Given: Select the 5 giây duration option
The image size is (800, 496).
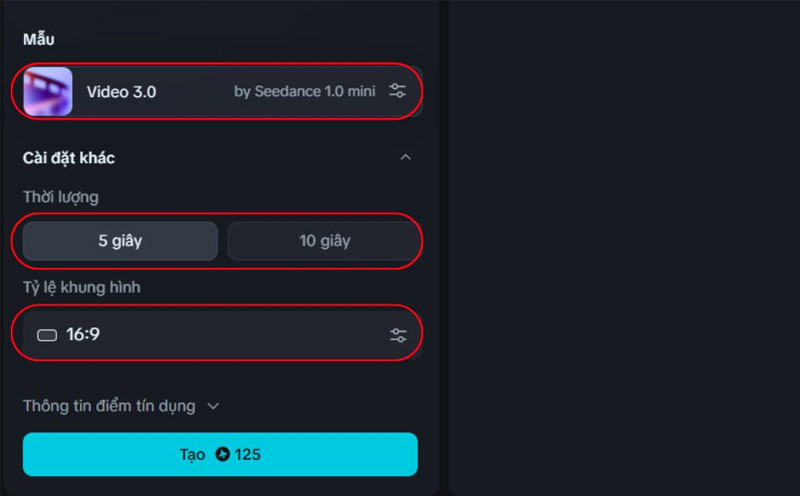Looking at the screenshot, I should click(120, 241).
